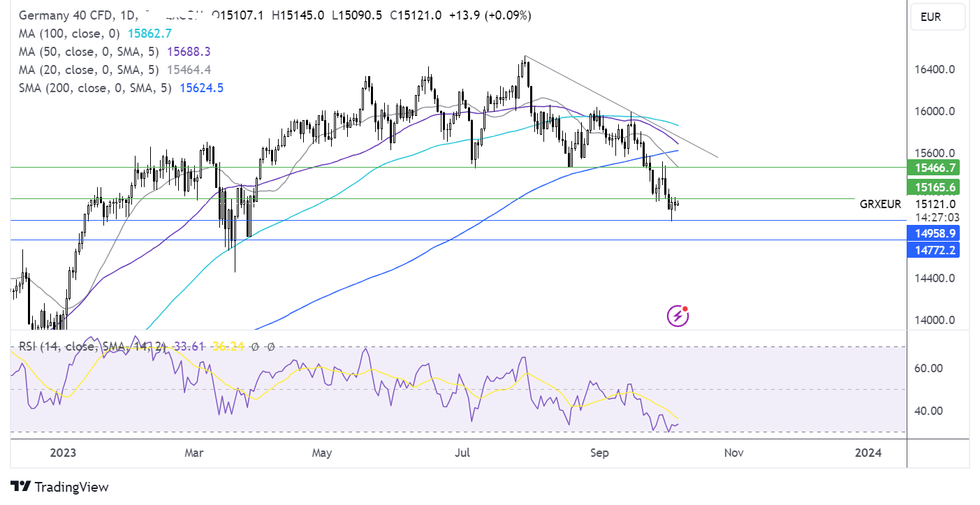Select the MA (50, close, 0, SMA, 5) legend
Viewport: 980px width, 505px height.
[x=88, y=52]
